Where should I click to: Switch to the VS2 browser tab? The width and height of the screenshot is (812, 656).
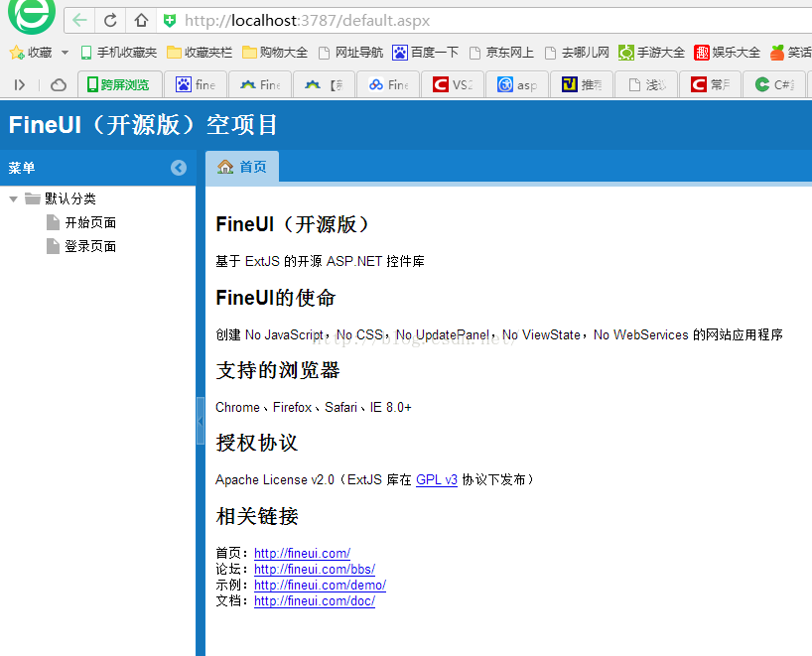pos(453,84)
